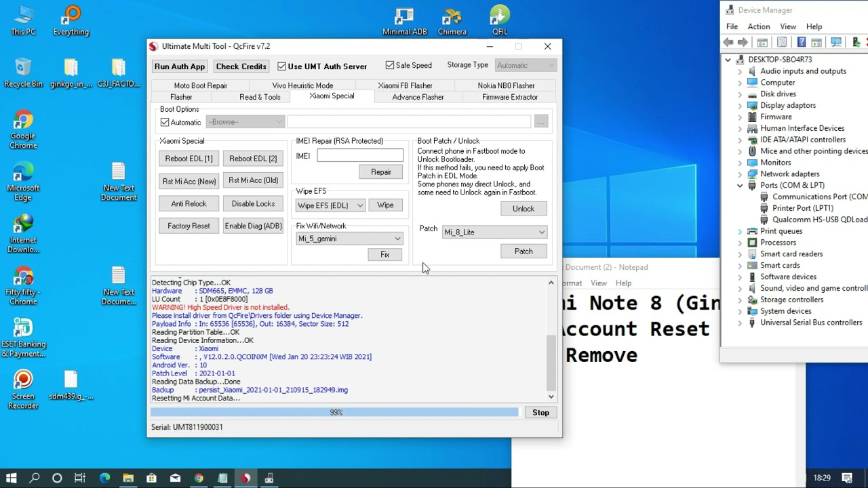868x488 pixels.
Task: Click the Update driver toolbar icon
Action: 856,42
